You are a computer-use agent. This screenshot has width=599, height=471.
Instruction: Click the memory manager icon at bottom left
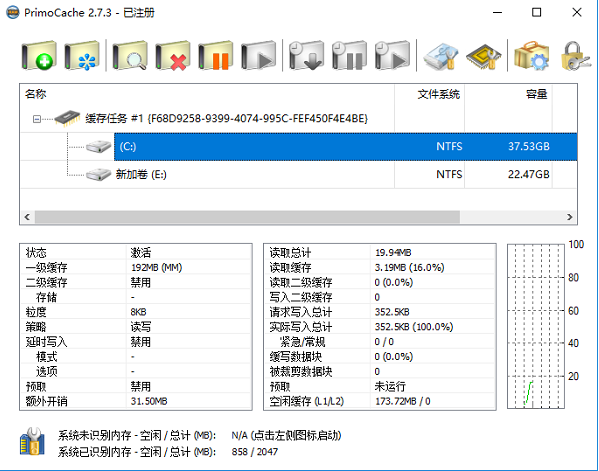32,442
